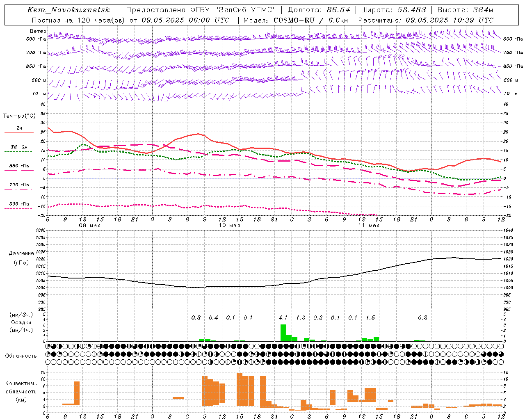This screenshot has height=420, width=525.
Task: Click the Kem_Novokuznetsk station title
Action: 68,10
